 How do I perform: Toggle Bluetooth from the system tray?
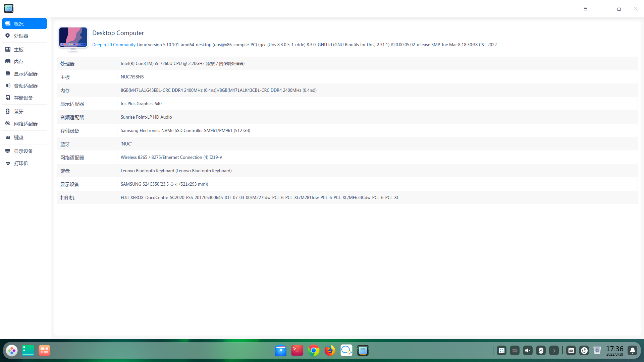pos(541,351)
